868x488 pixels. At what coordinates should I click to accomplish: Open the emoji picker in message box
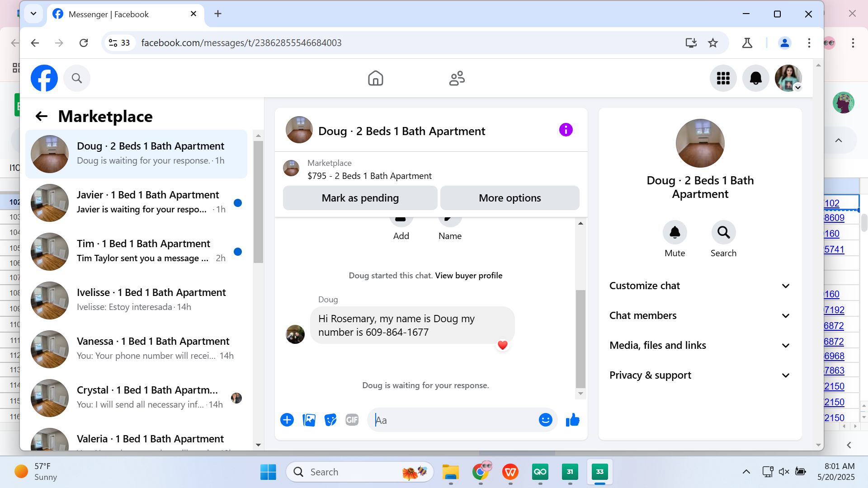(545, 420)
